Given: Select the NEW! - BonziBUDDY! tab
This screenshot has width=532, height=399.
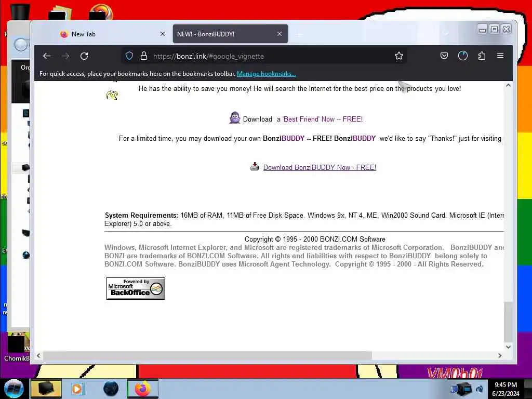Looking at the screenshot, I should point(230,34).
